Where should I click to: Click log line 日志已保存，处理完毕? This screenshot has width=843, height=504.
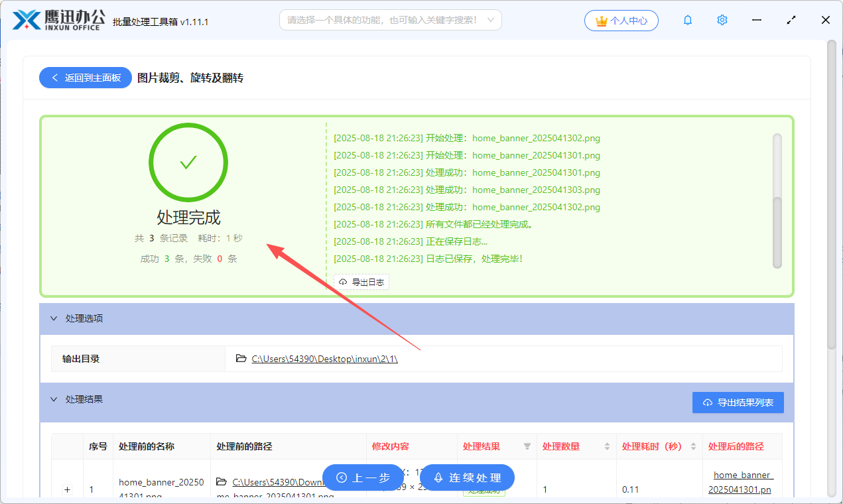pos(428,259)
